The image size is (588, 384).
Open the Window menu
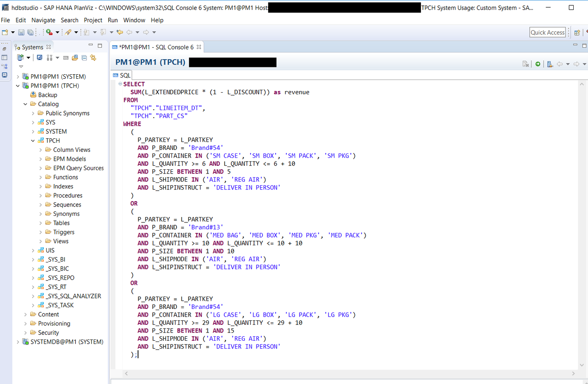[134, 20]
